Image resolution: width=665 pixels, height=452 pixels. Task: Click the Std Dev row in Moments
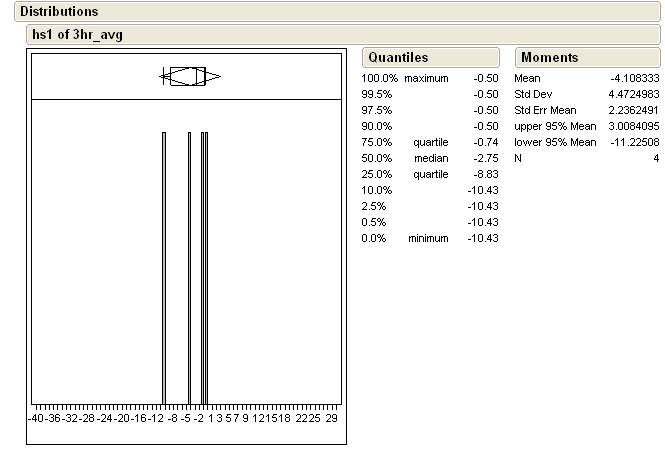587,94
